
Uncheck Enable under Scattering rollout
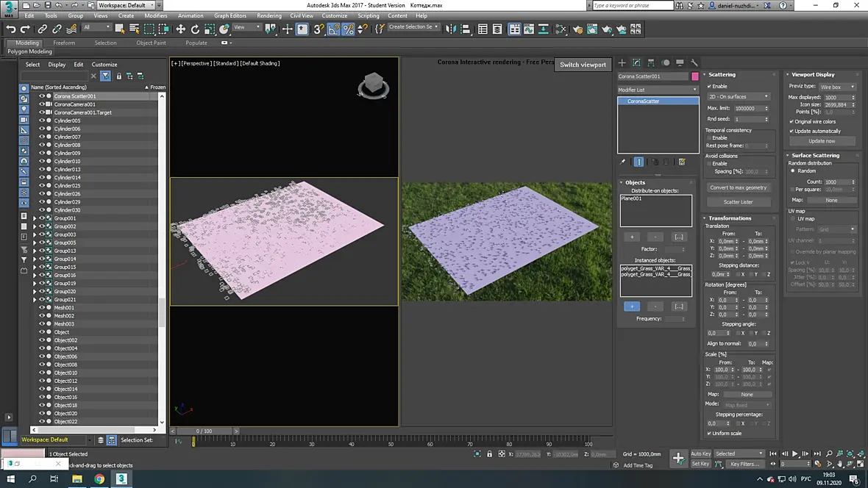point(709,86)
